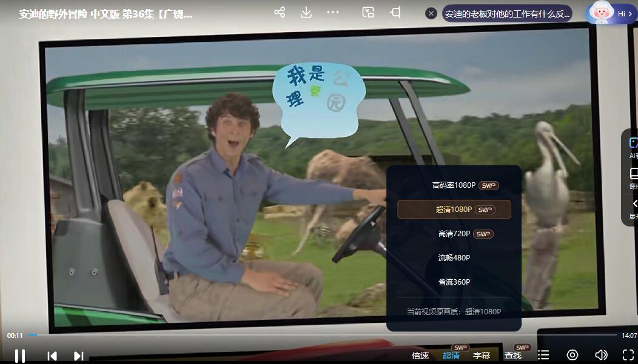The width and height of the screenshot is (638, 364).
Task: Switch to mini window picture-in-picture mode
Action: pos(368,12)
